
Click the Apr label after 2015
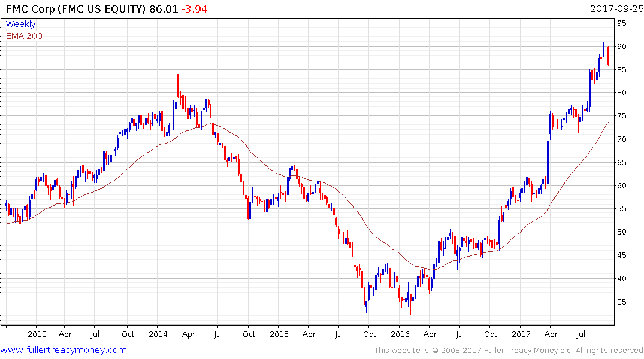(x=309, y=334)
